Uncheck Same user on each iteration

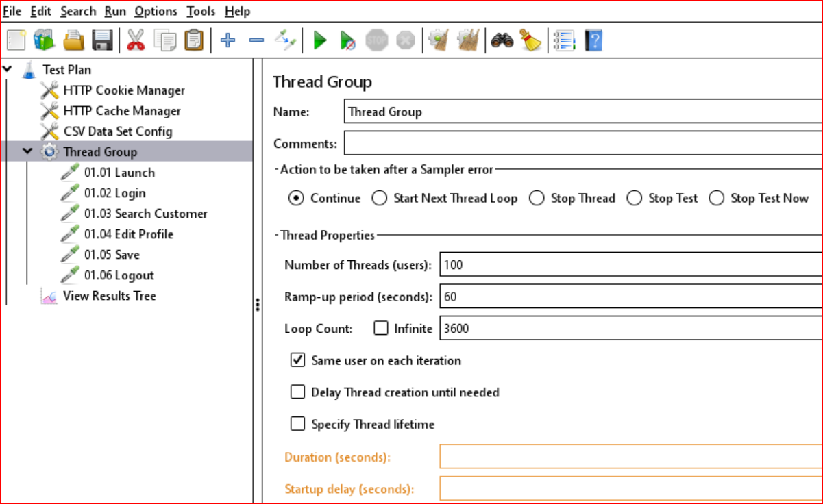297,360
